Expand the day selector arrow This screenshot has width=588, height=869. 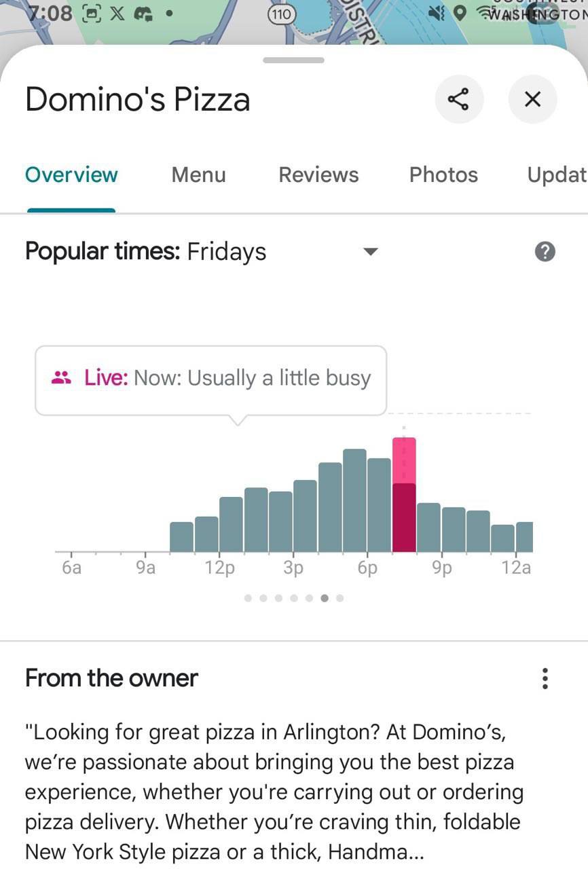370,252
